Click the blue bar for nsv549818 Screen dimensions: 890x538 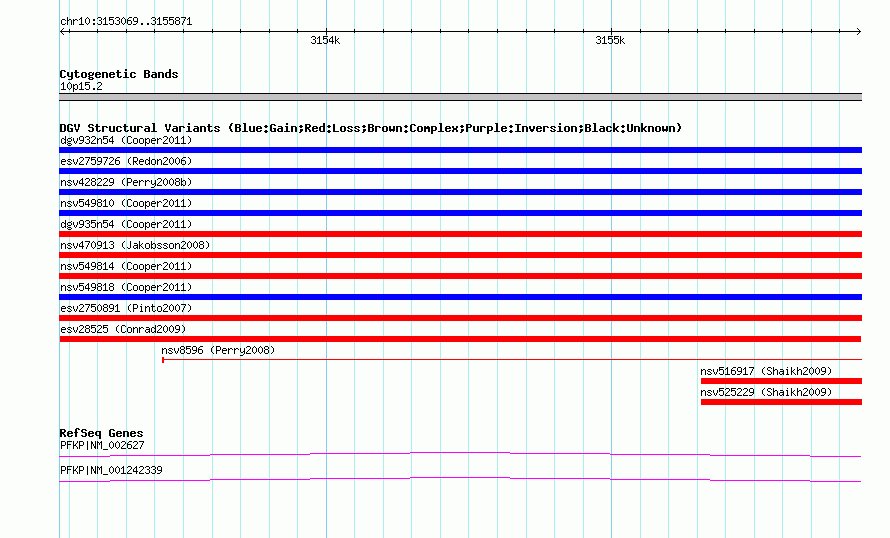coord(460,297)
